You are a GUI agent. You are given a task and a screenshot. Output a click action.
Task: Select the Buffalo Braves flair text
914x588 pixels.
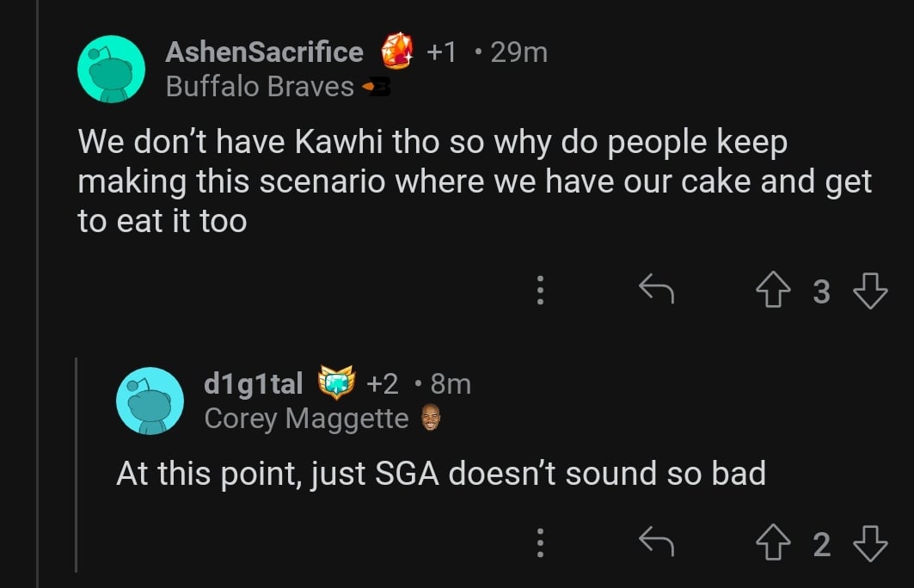click(260, 87)
